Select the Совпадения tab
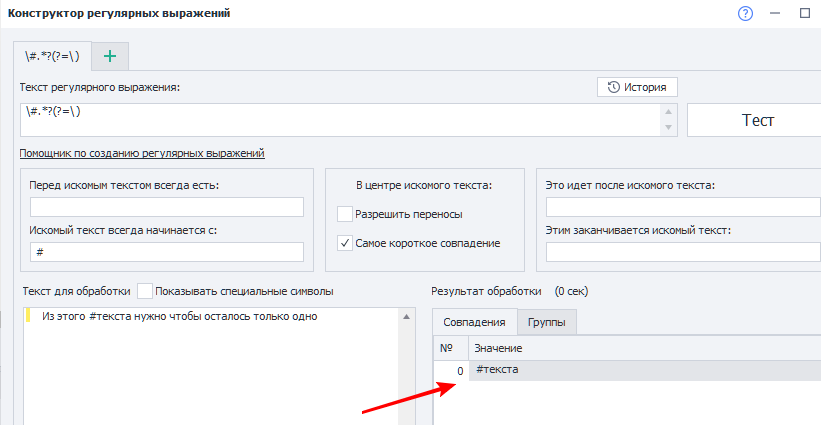 point(474,322)
